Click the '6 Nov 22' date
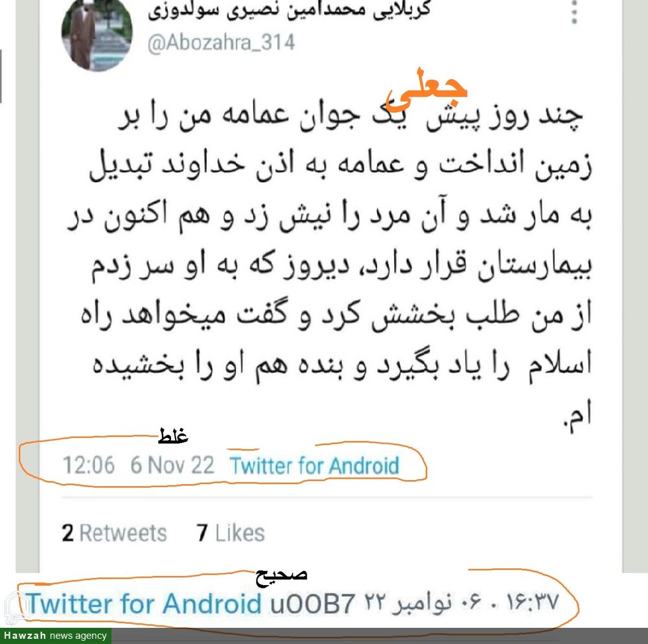 [172, 465]
